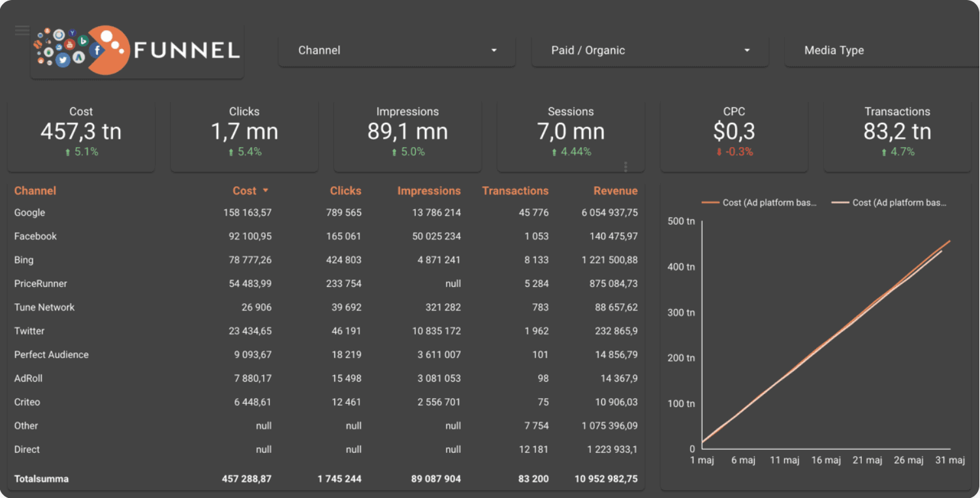980x498 pixels.
Task: Select the Sessions scorecard showing 7,0 mn
Action: 571,135
